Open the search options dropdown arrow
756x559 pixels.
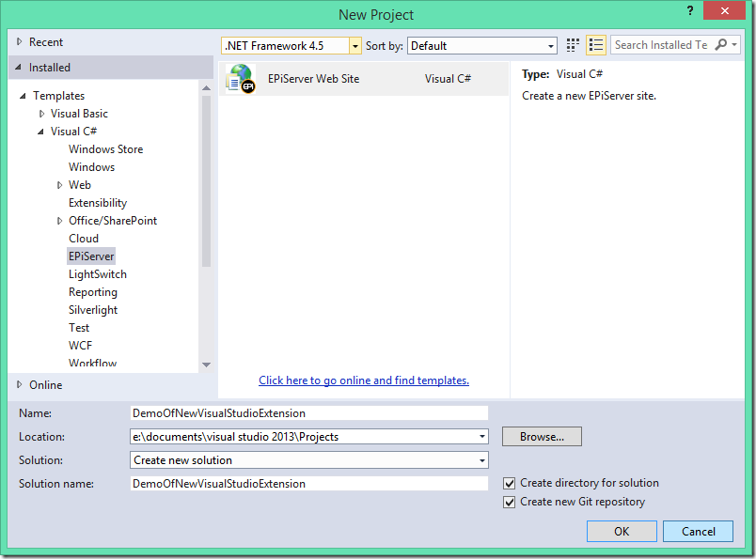(x=734, y=45)
